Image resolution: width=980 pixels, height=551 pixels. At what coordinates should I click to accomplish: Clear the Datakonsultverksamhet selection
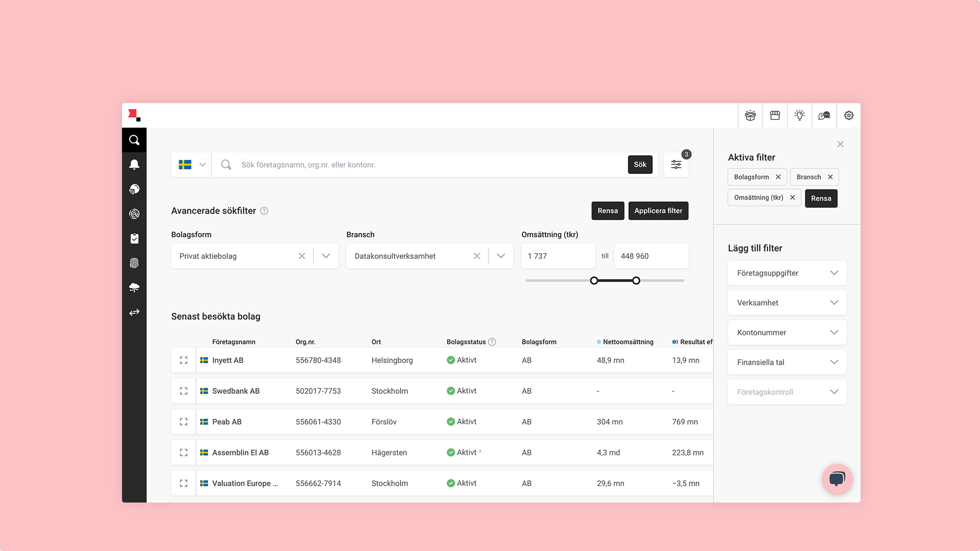[477, 256]
